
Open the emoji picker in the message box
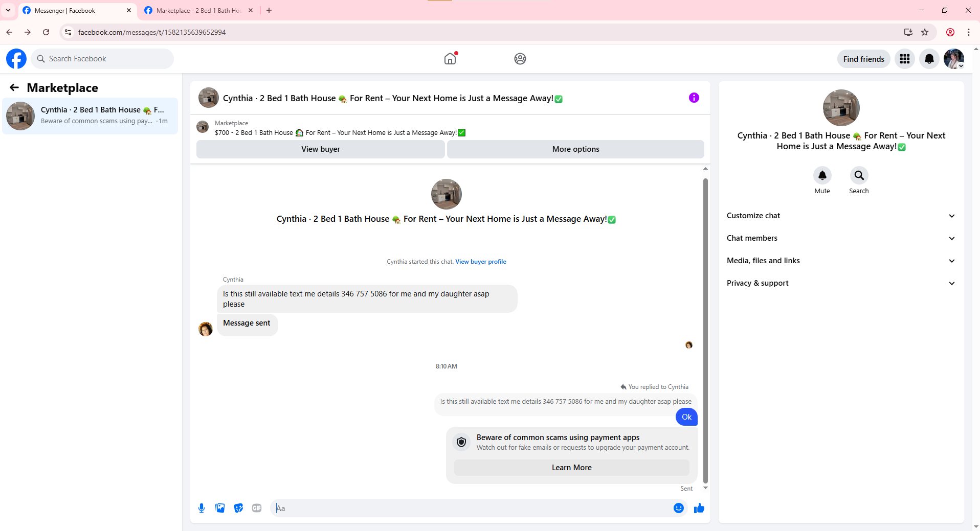tap(679, 508)
